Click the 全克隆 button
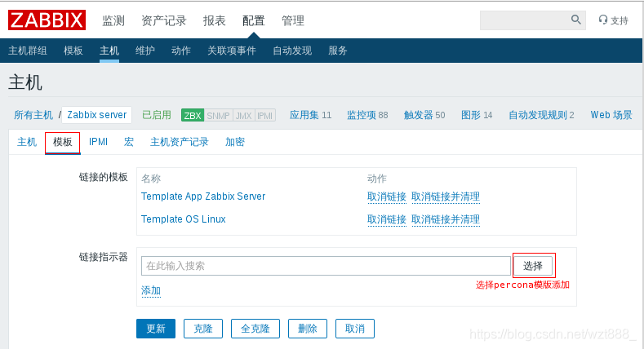644x349 pixels. click(255, 329)
